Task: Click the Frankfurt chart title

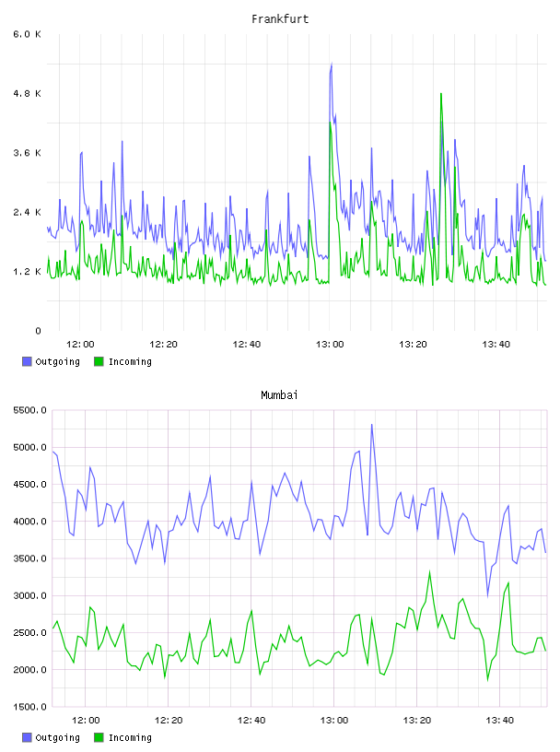Action: point(280,18)
